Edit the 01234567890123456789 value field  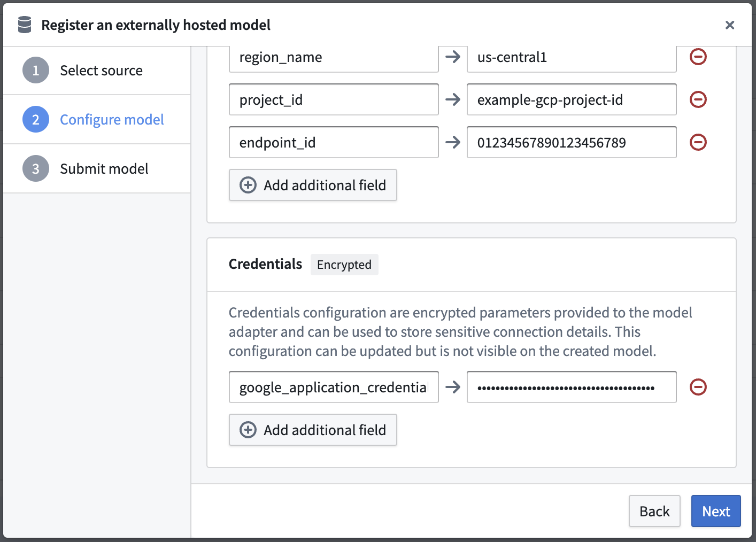point(572,142)
